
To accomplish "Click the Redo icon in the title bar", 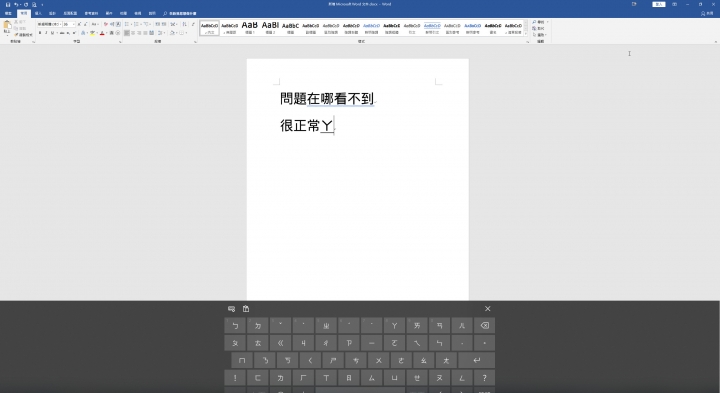I will tap(26, 5).
